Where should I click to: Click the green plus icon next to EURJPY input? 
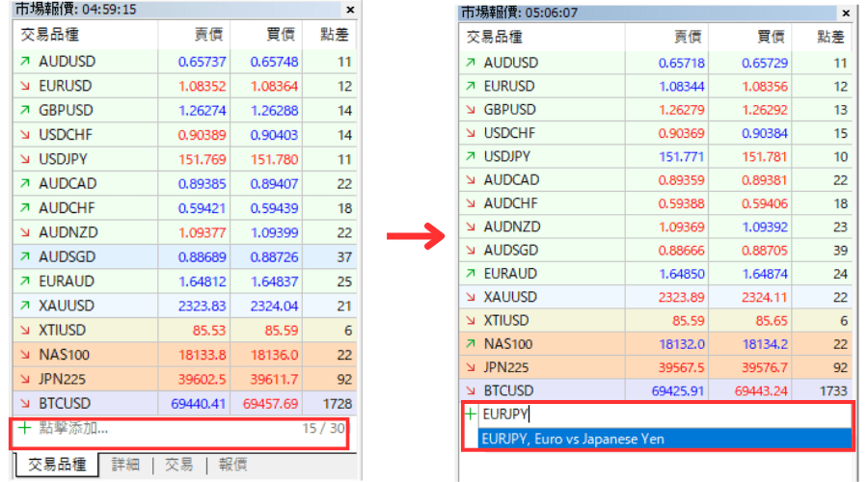click(x=471, y=415)
